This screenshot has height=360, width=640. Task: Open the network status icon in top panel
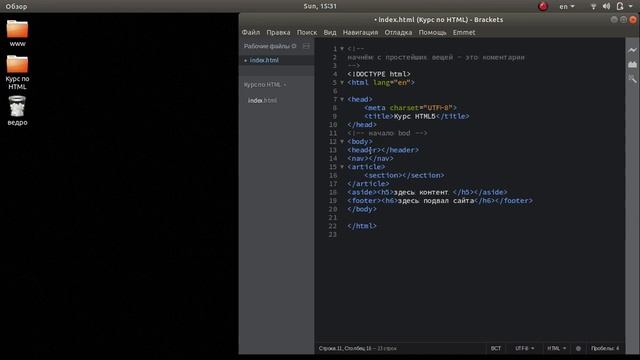[593, 6]
